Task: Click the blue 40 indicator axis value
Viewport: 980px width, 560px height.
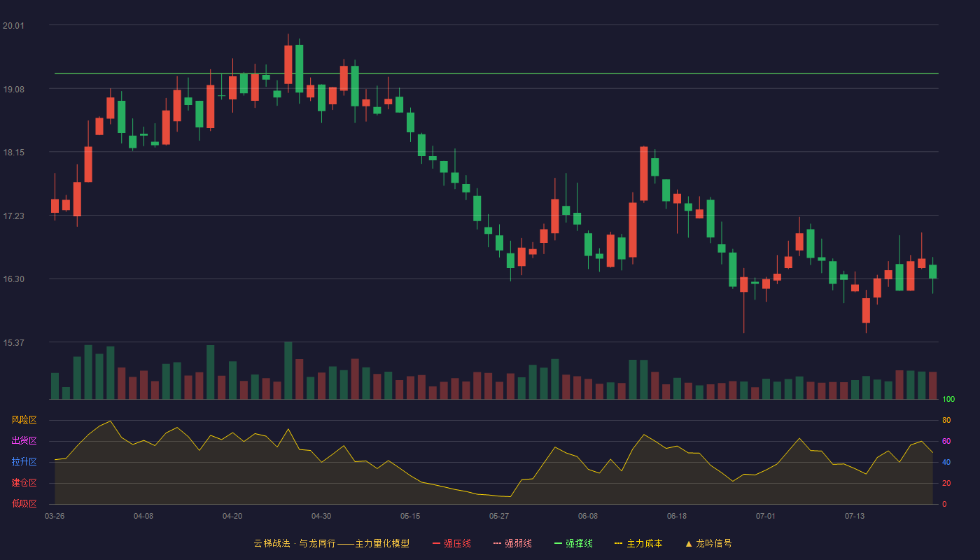Action: [x=946, y=462]
